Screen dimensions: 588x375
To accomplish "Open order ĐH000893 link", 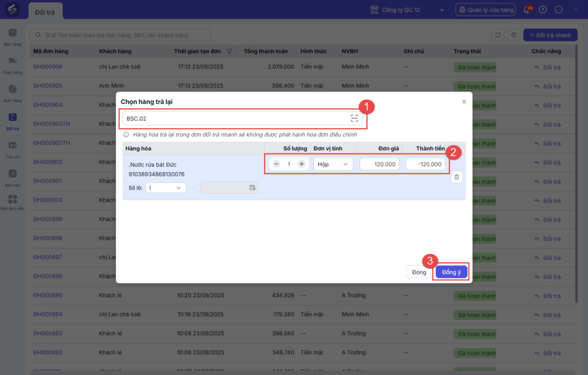I will 48,334.
